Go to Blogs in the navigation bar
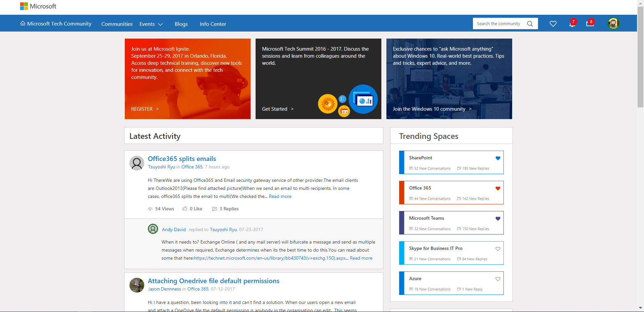This screenshot has height=312, width=644. coord(181,24)
